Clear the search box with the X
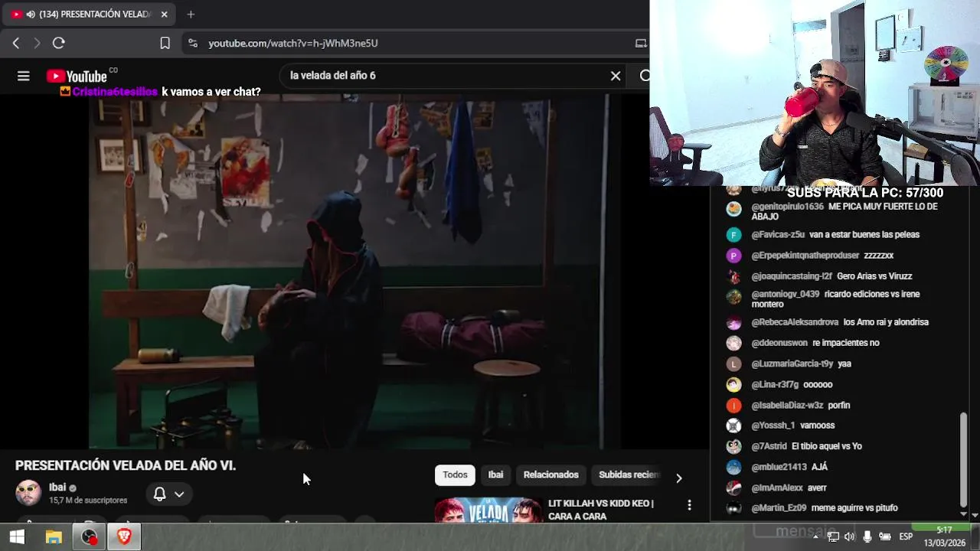 tap(616, 76)
